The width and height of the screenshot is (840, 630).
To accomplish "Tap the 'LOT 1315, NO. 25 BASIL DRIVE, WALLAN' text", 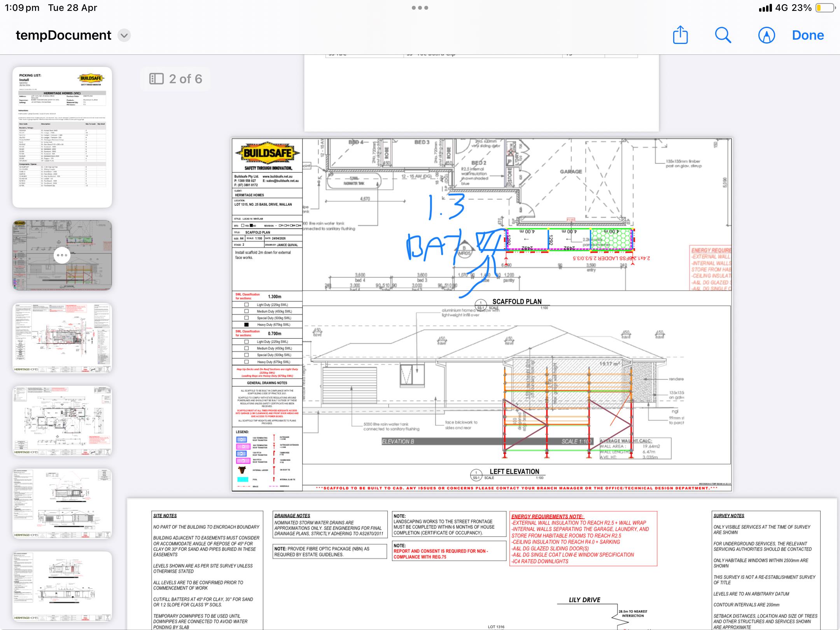I will [263, 204].
